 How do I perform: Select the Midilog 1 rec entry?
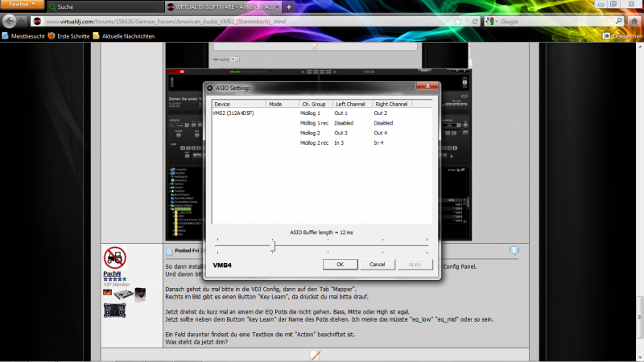click(x=314, y=123)
